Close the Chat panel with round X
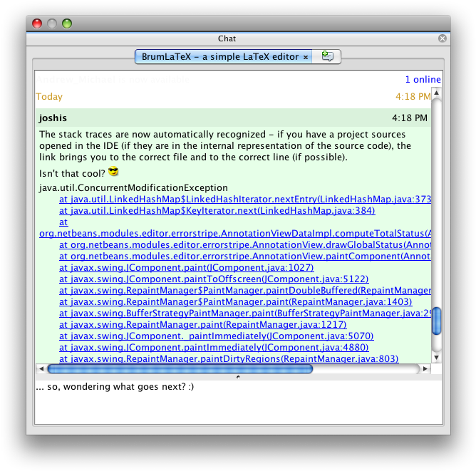Image resolution: width=476 pixels, height=471 pixels. pyautogui.click(x=442, y=38)
